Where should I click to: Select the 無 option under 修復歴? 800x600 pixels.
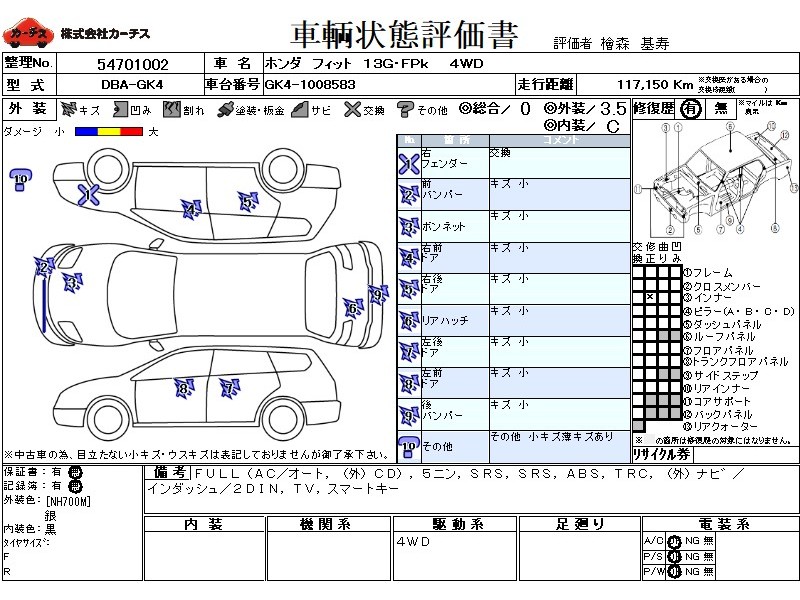coord(720,109)
